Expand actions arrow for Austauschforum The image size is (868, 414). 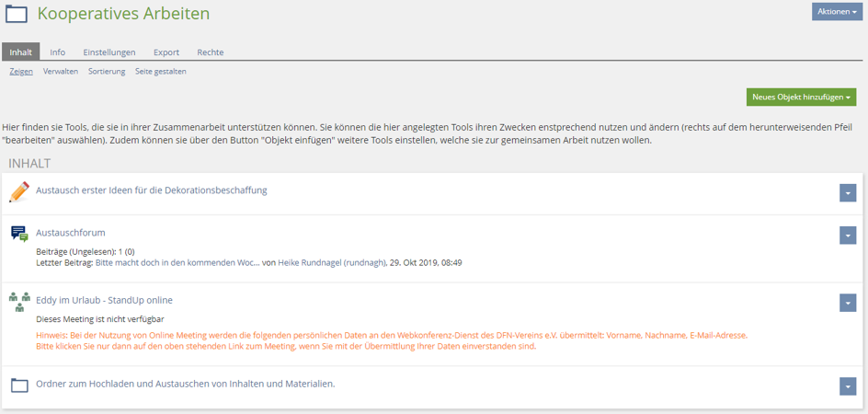(x=847, y=236)
